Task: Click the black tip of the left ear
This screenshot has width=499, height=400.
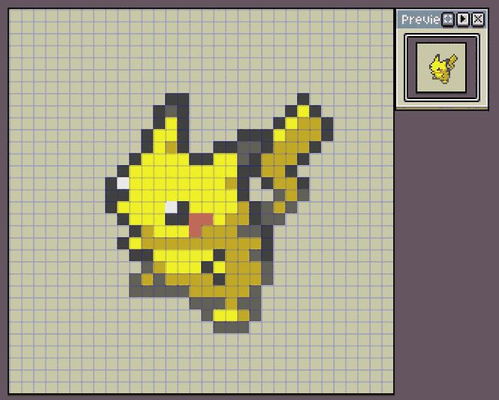Action: 177,99
